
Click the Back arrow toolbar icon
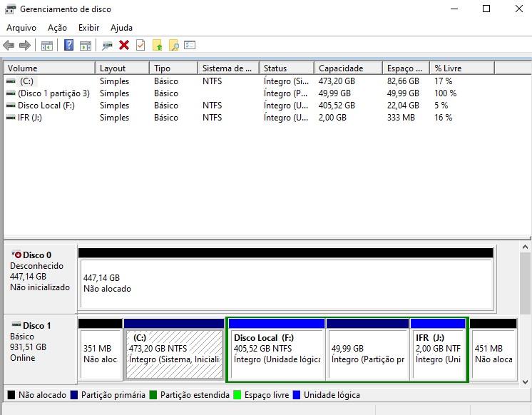point(9,45)
